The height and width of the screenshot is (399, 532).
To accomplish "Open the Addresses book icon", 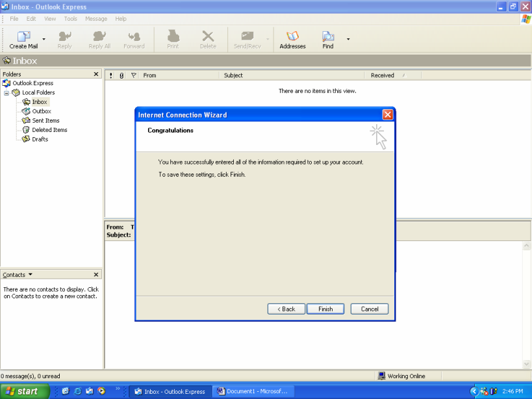I will click(x=292, y=36).
